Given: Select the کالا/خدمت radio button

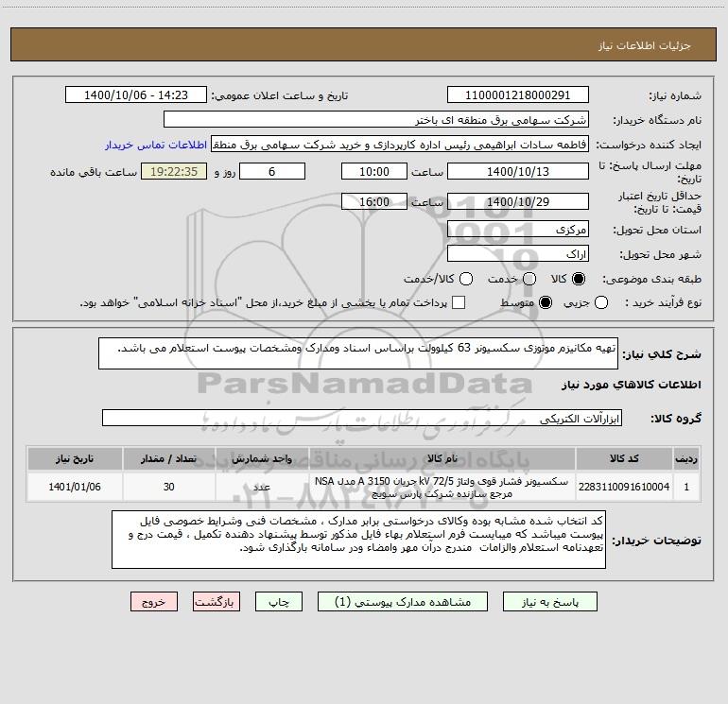Looking at the screenshot, I should tap(466, 279).
